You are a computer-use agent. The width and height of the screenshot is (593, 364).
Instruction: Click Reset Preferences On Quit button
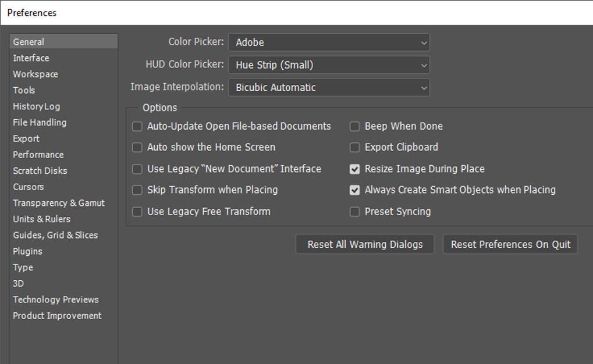coord(510,244)
